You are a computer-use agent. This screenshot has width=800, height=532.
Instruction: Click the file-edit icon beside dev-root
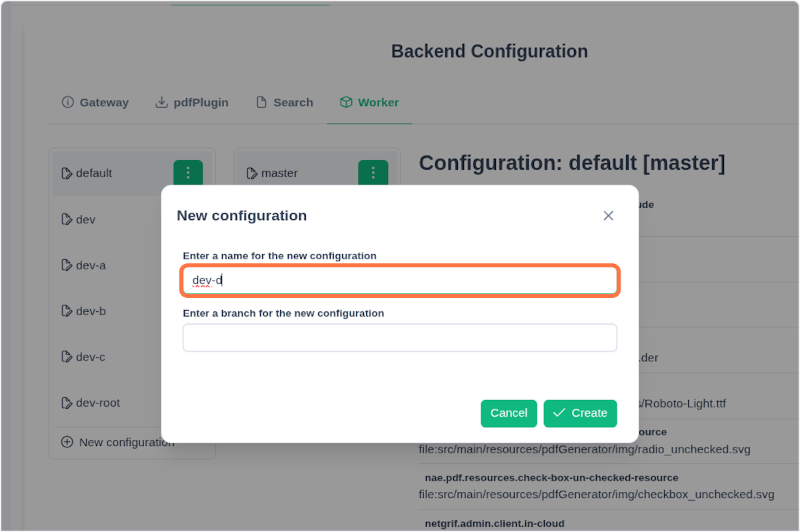[x=67, y=403]
